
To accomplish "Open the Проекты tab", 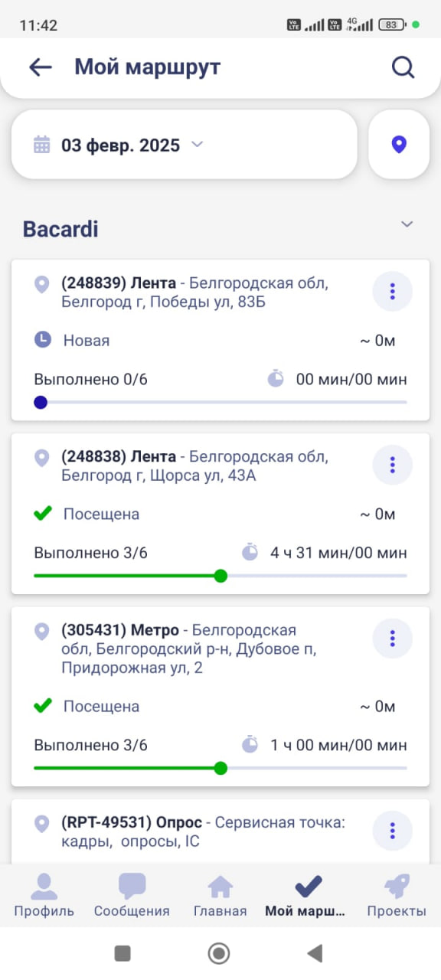I will [x=397, y=896].
